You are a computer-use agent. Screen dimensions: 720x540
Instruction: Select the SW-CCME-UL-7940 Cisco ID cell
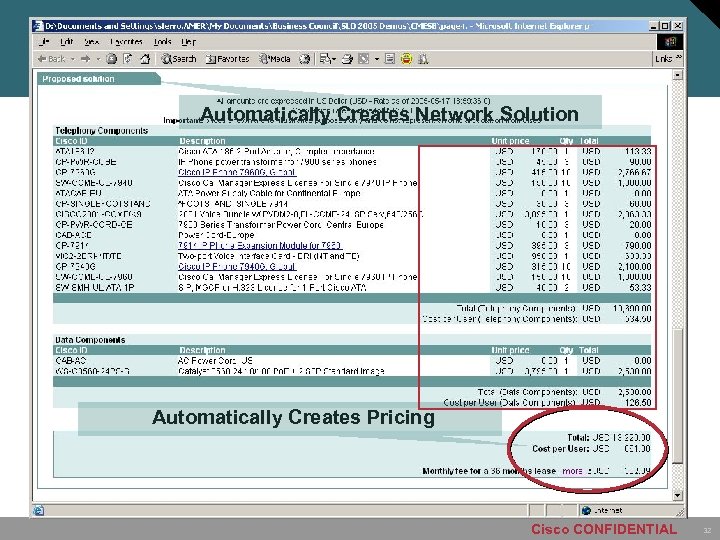pyautogui.click(x=94, y=183)
